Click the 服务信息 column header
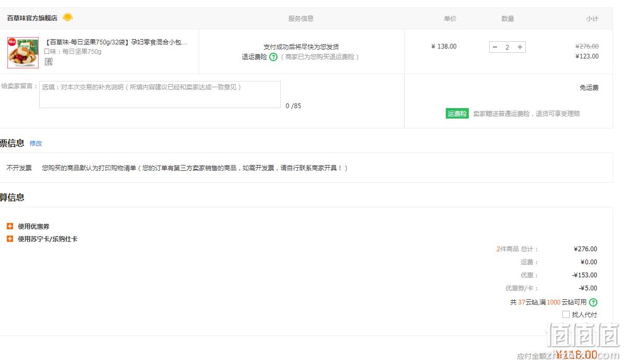624x364 pixels. (301, 19)
